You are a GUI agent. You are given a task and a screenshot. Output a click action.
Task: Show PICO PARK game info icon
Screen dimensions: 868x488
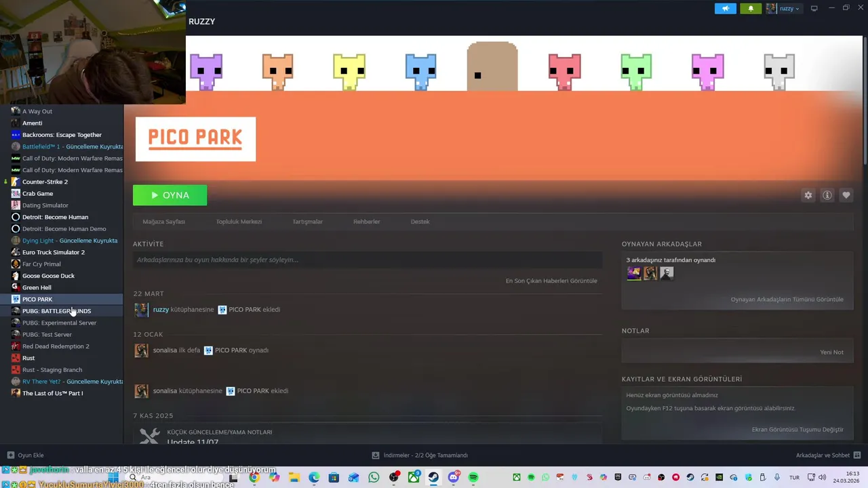[x=827, y=195]
